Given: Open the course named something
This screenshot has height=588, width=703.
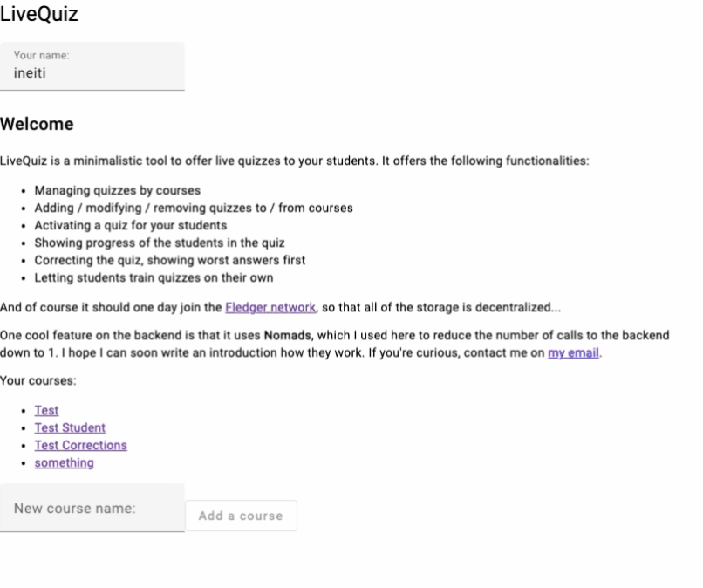Looking at the screenshot, I should click(x=64, y=462).
